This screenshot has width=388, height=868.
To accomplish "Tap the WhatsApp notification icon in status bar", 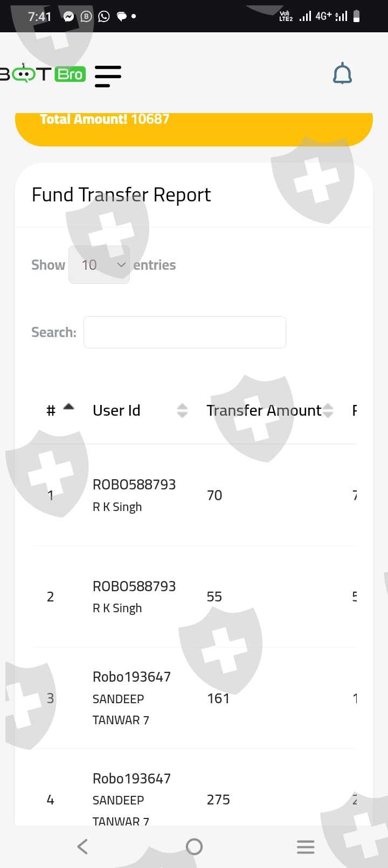I will click(104, 16).
